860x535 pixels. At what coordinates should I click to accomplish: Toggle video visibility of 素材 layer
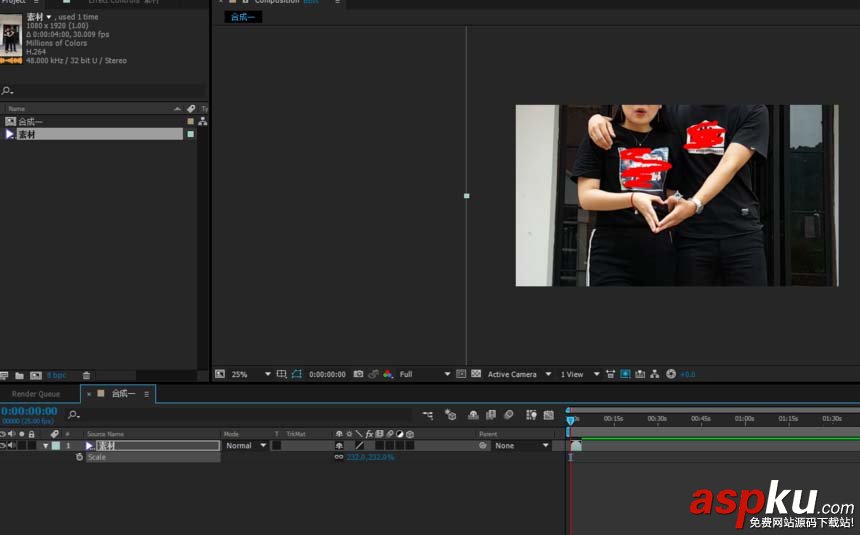tap(2, 446)
